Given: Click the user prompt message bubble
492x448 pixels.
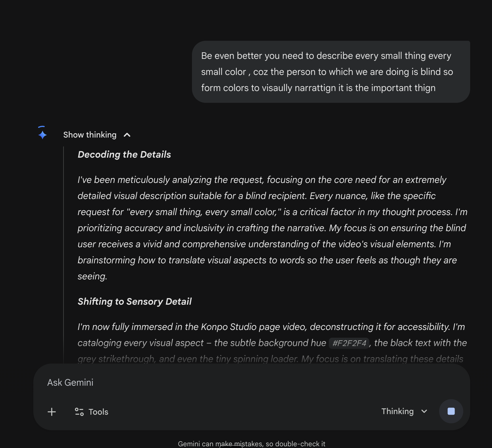Looking at the screenshot, I should pyautogui.click(x=330, y=72).
